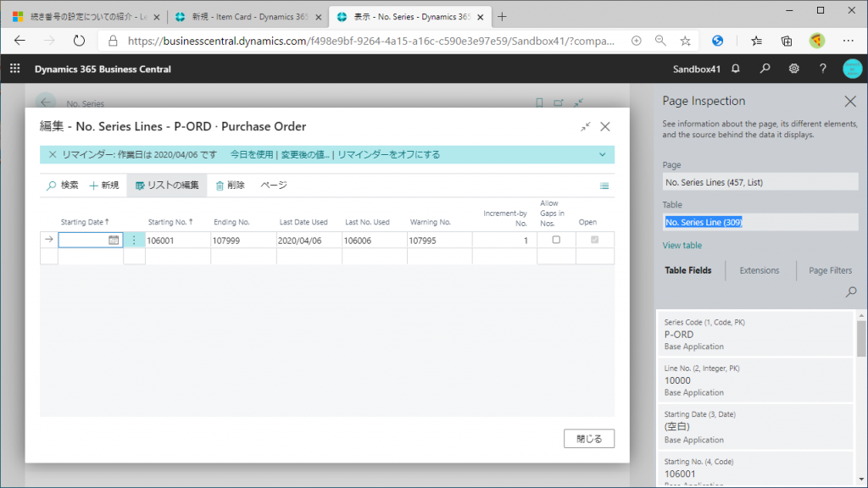Click リマインダーをオフにする link
The width and height of the screenshot is (868, 488).
(388, 155)
